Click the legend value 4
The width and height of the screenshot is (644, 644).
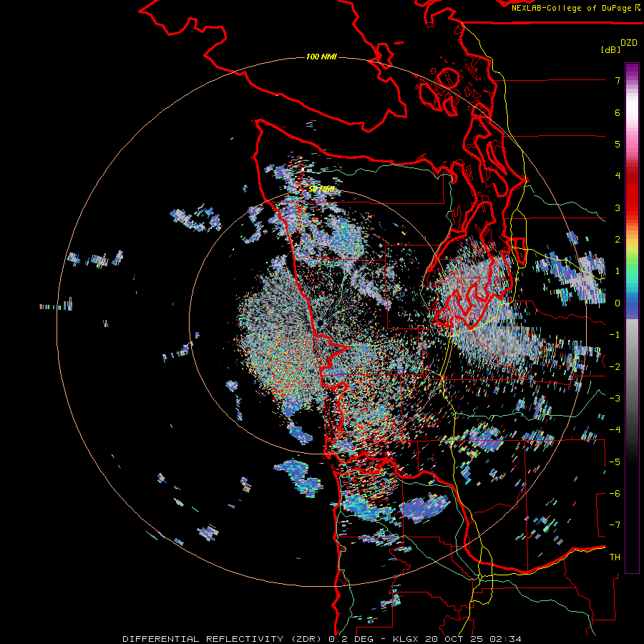click(618, 176)
